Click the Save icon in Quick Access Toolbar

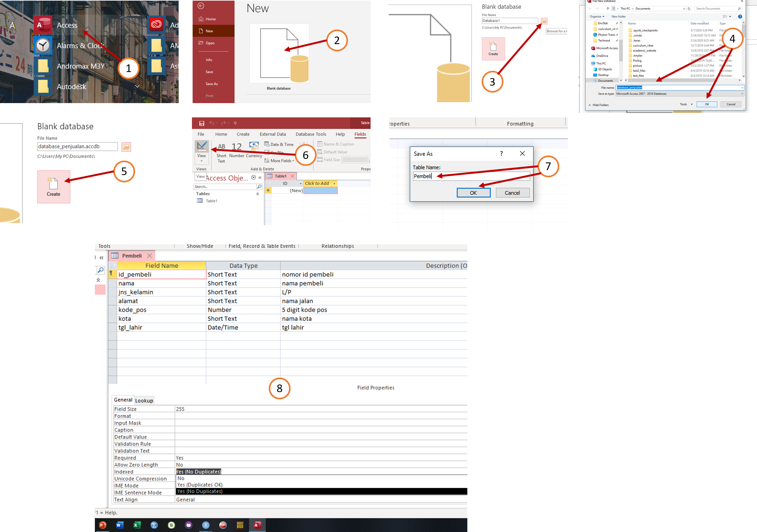(201, 123)
